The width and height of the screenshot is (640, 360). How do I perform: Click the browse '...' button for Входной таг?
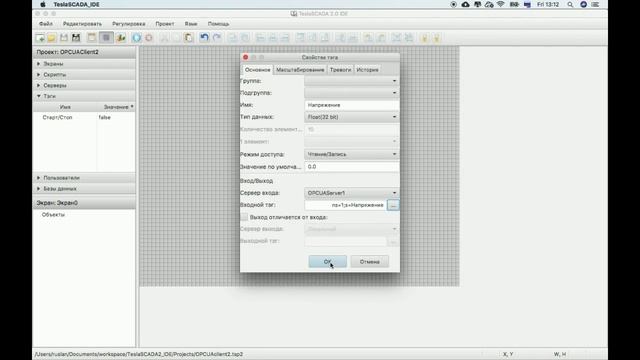(393, 205)
